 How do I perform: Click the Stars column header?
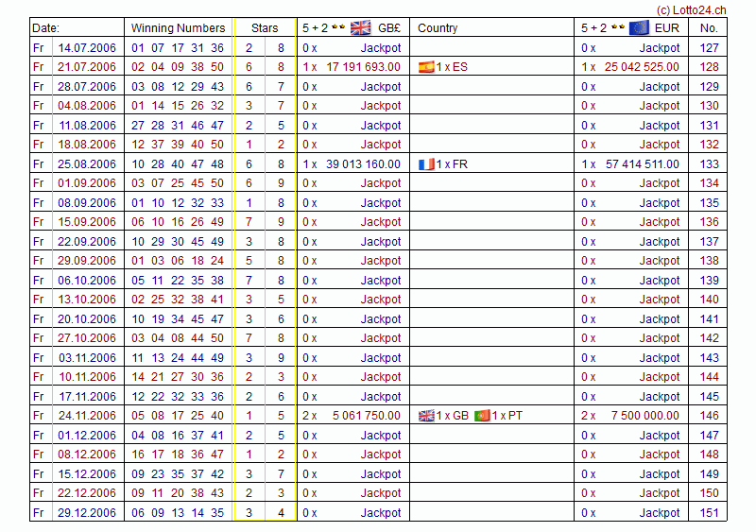pos(265,28)
